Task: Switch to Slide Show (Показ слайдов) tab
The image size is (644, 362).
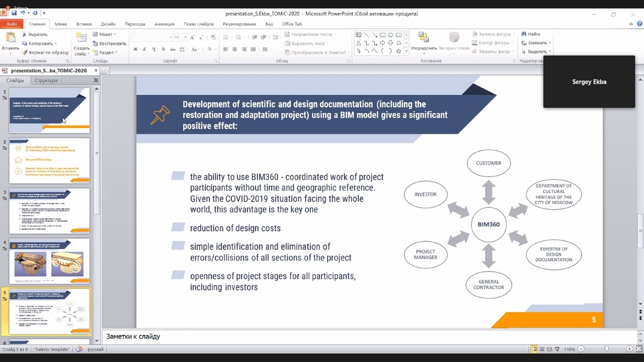Action: (x=198, y=24)
